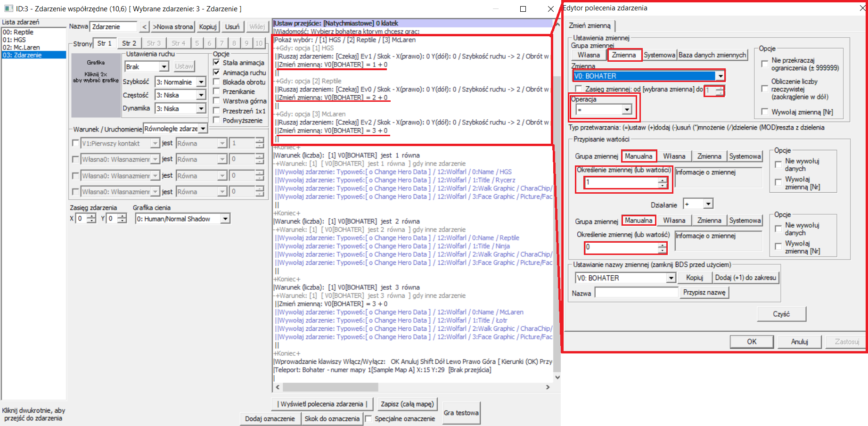Image resolution: width=868 pixels, height=426 pixels.
Task: Enable the Blokada obrotu checkbox
Action: tap(217, 82)
